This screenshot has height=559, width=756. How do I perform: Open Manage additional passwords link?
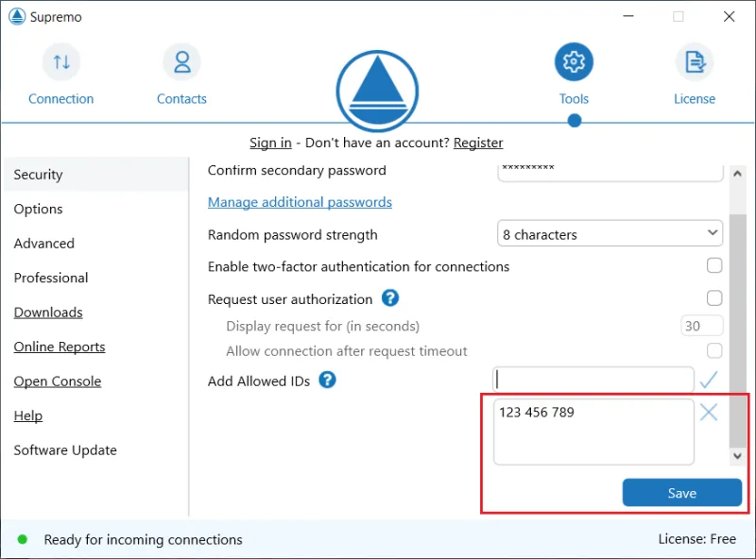[300, 202]
